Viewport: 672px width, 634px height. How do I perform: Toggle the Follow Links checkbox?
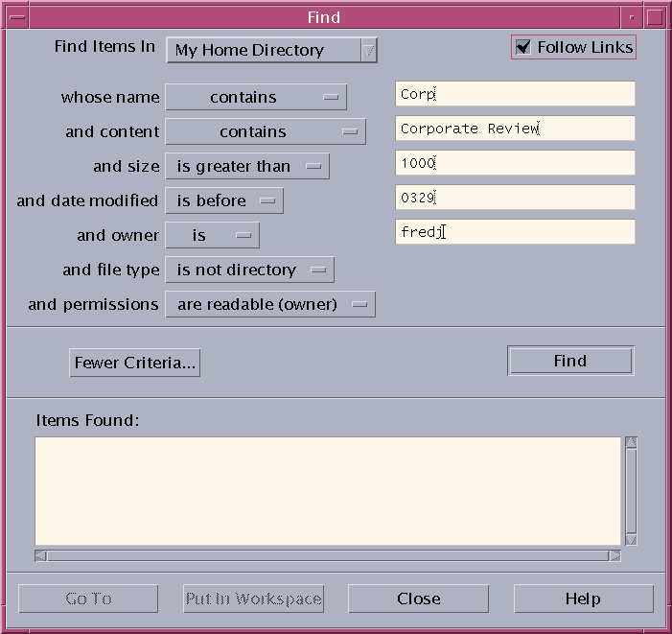point(523,47)
